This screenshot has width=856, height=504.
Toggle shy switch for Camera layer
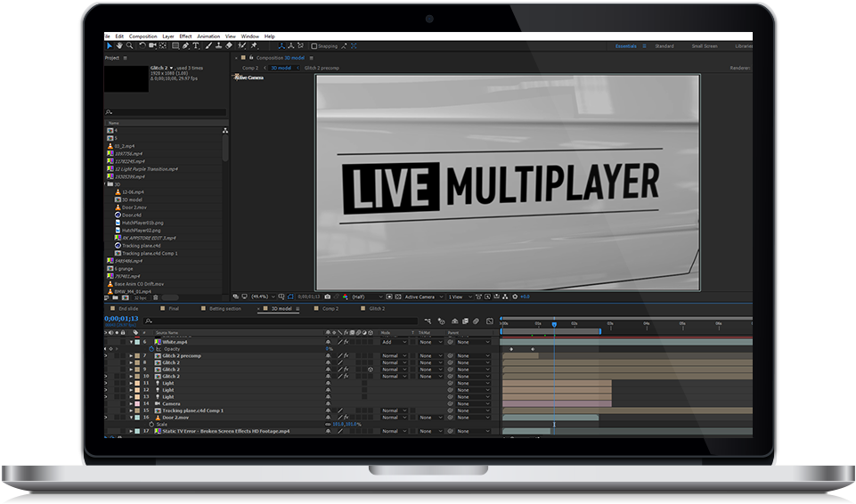click(x=328, y=403)
